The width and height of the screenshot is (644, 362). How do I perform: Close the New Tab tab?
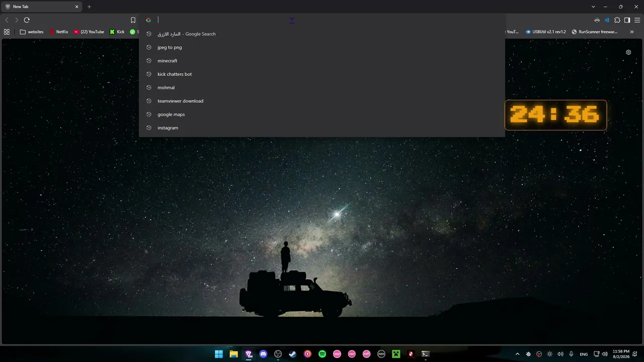77,7
